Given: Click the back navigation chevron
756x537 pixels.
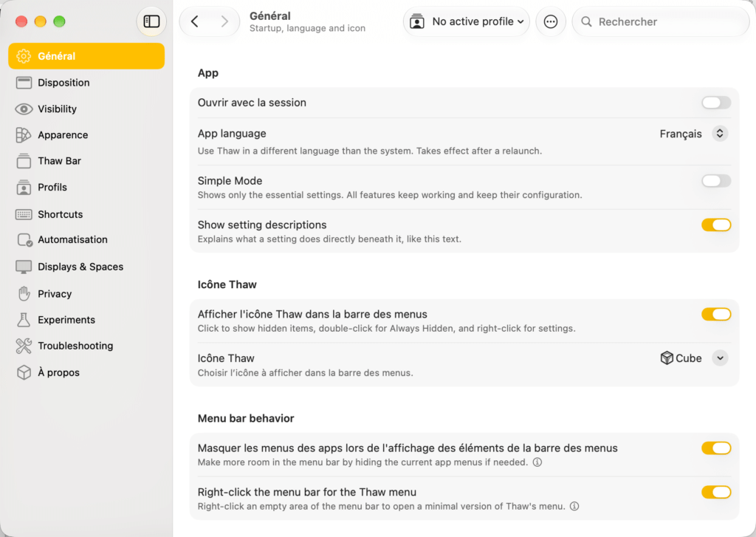Looking at the screenshot, I should (195, 21).
